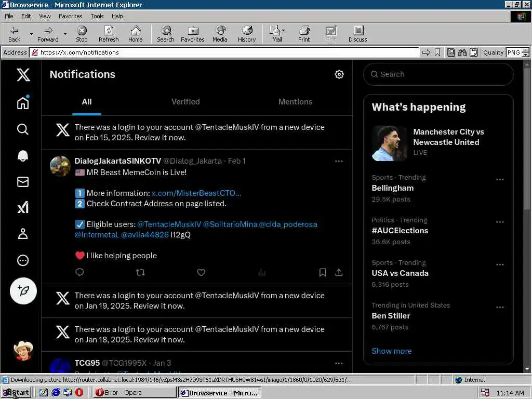The image size is (532, 399).
Task: Open the Explore magnifier icon in sidebar
Action: tap(23, 129)
